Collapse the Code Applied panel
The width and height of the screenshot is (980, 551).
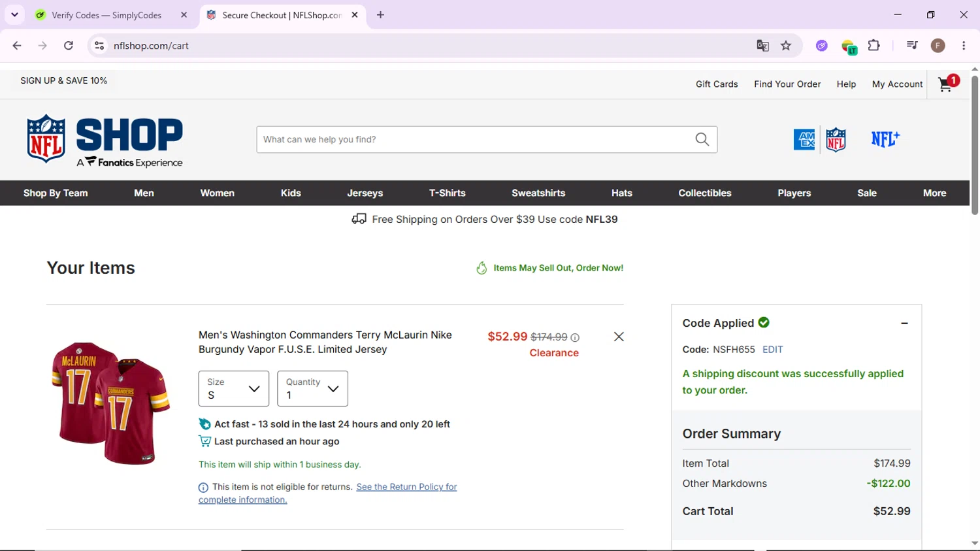coord(904,324)
